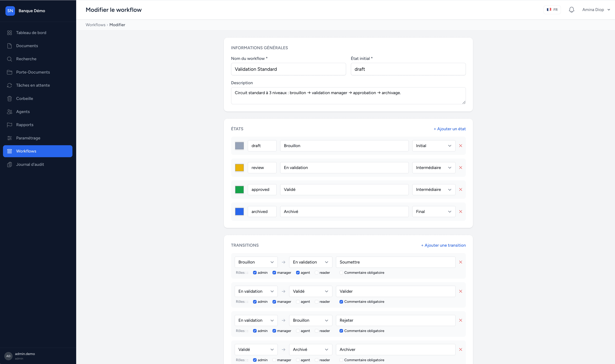
Task: Pick color for review state yellow swatch
Action: tap(239, 167)
